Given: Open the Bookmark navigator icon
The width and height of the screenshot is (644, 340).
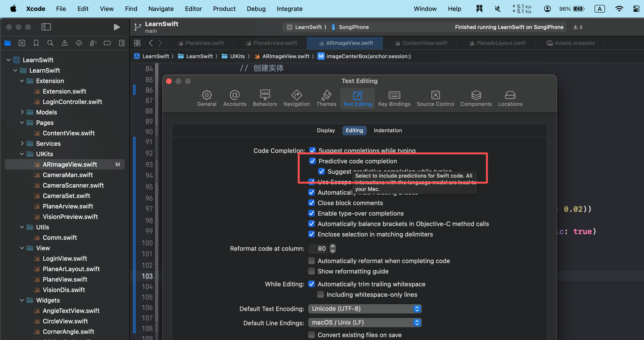Looking at the screenshot, I should coord(36,43).
